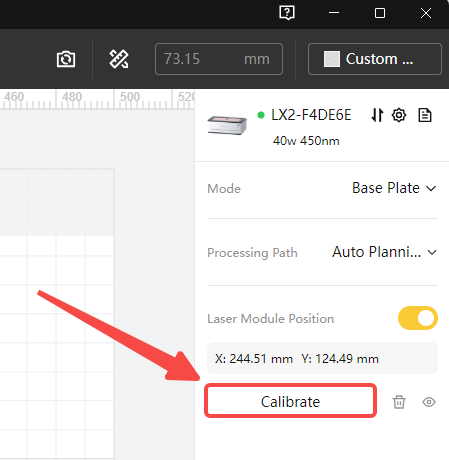Viewport: 449px width, 460px height.
Task: Toggle the Laser Module Position switch
Action: [418, 318]
